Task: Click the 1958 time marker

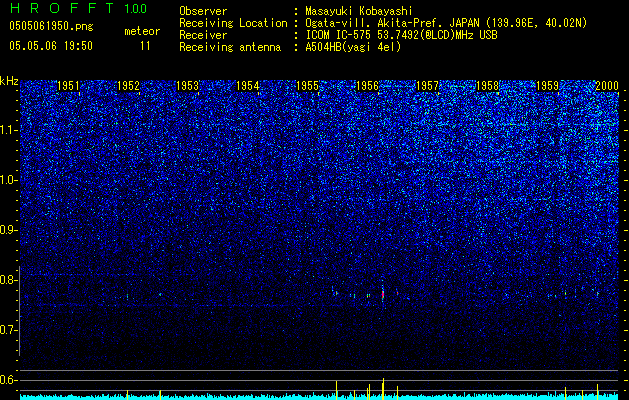Action: pos(487,86)
